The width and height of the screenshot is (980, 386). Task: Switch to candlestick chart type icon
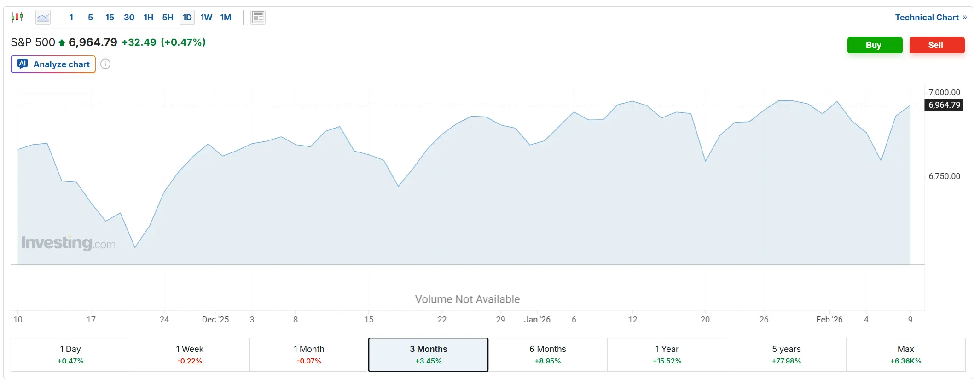click(x=17, y=18)
